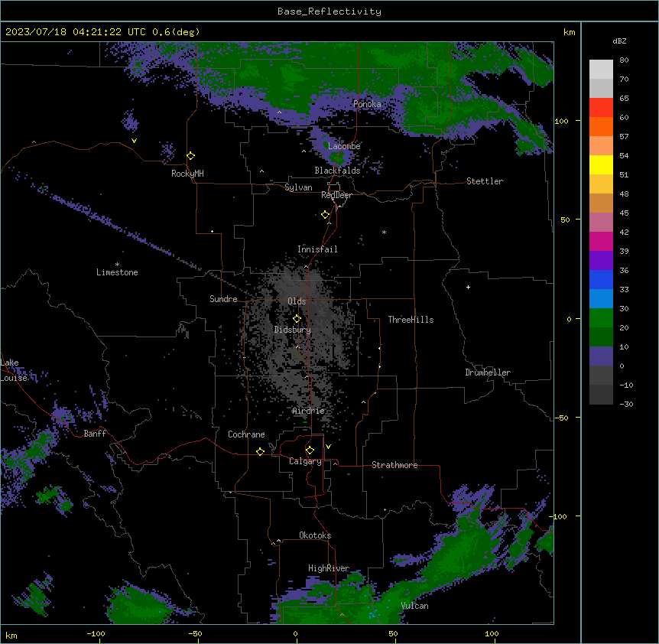659x644 pixels.
Task: Click the Okotoks label
Action: 315,535
